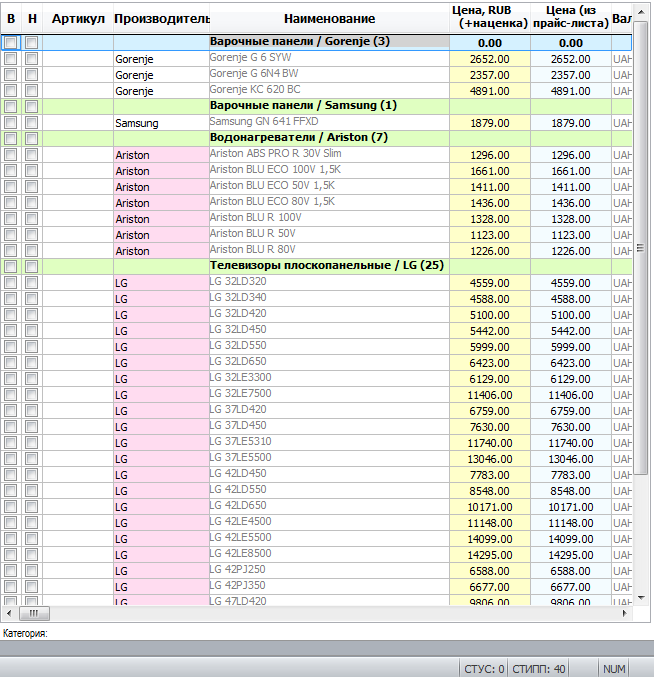This screenshot has width=654, height=677.
Task: Click the vertical scrollbar up arrow
Action: click(641, 12)
